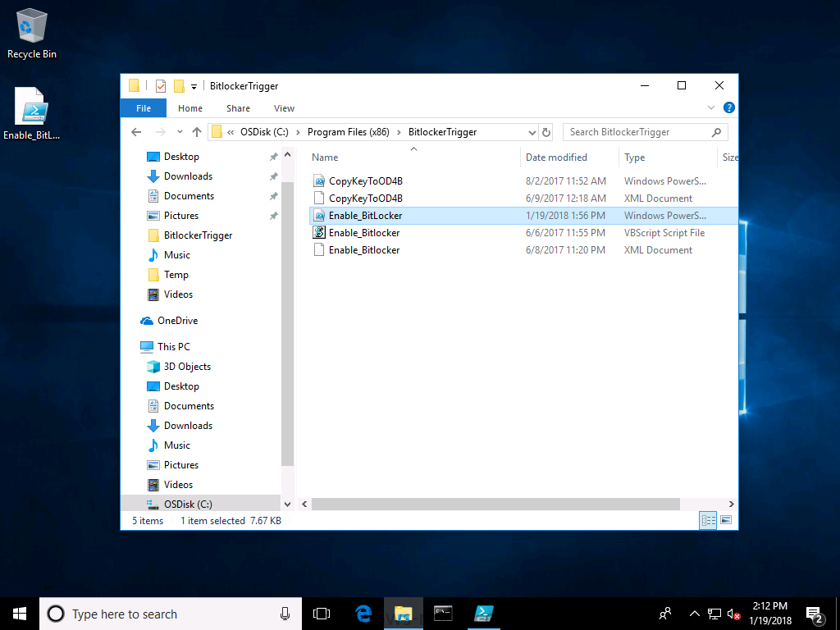Go up one folder level
The height and width of the screenshot is (630, 840).
197,132
